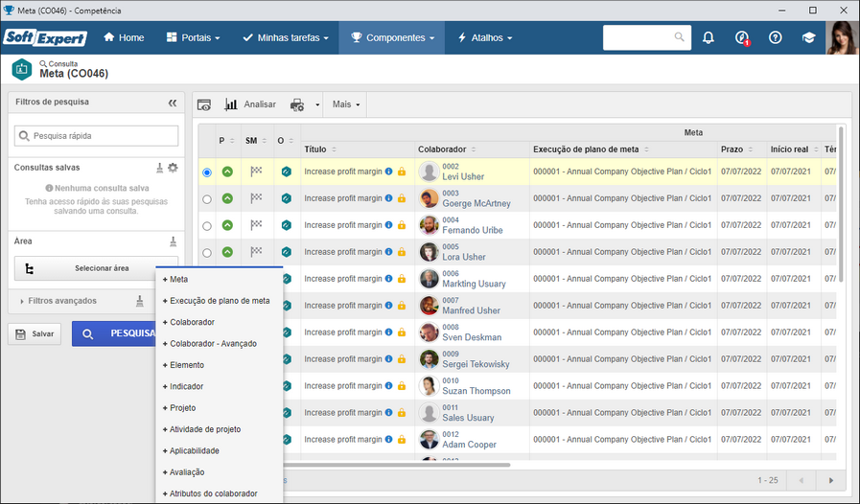Select the Levi Usher row radio button

207,172
